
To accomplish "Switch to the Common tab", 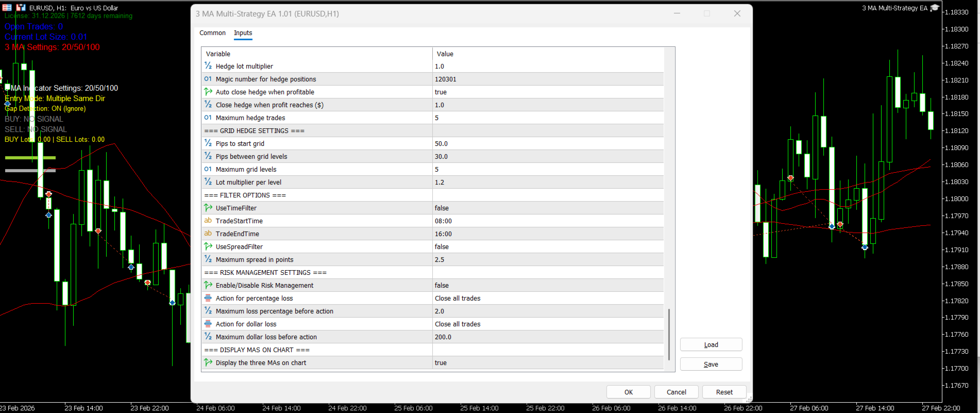I will click(212, 33).
